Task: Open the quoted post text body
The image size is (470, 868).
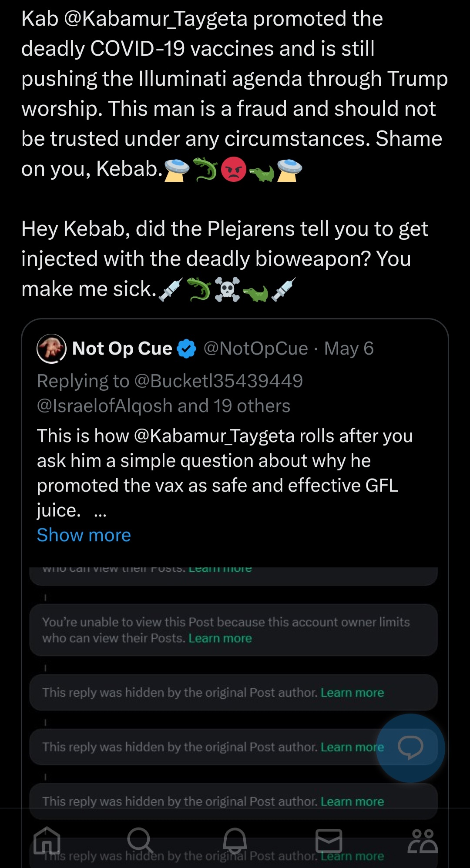Action: tap(225, 473)
